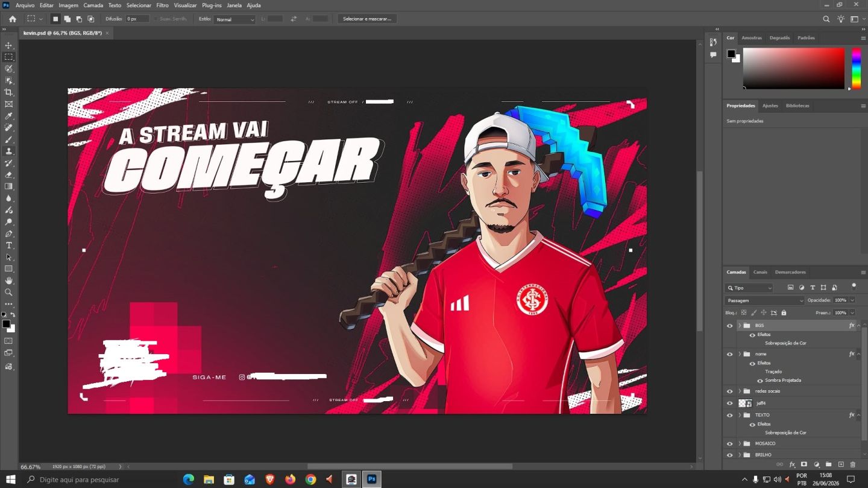Expand the redes socais group
Image resolution: width=868 pixels, height=488 pixels.
(740, 391)
